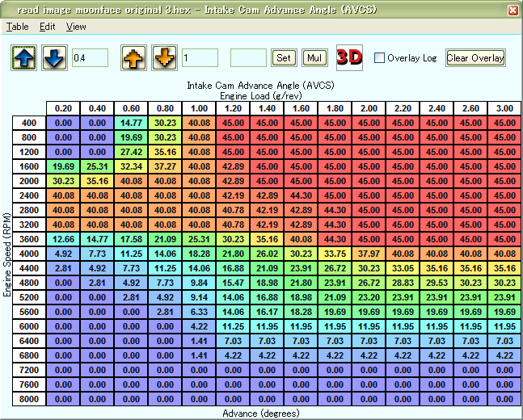Viewport: 523px width, 420px height.
Task: Open the Table menu
Action: pyautogui.click(x=17, y=27)
